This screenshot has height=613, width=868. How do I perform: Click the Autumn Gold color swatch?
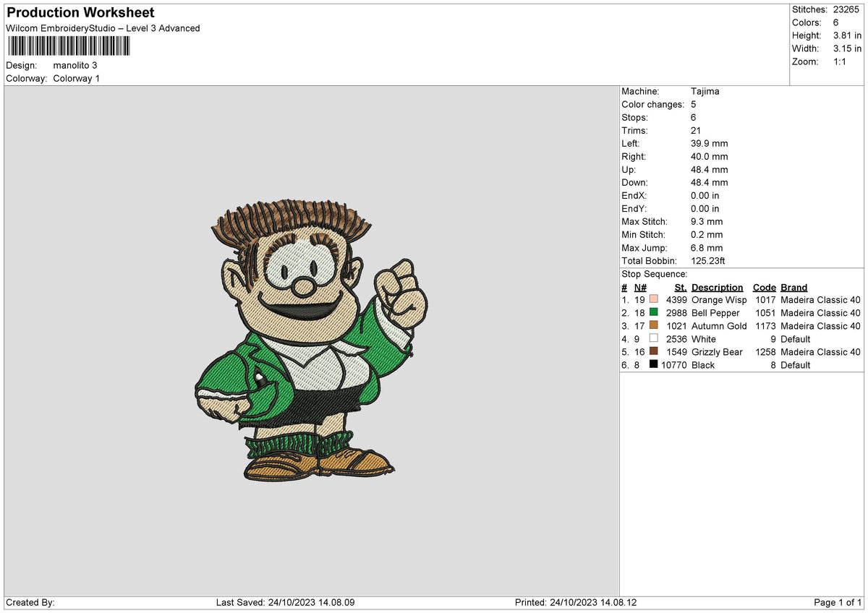[x=654, y=325]
